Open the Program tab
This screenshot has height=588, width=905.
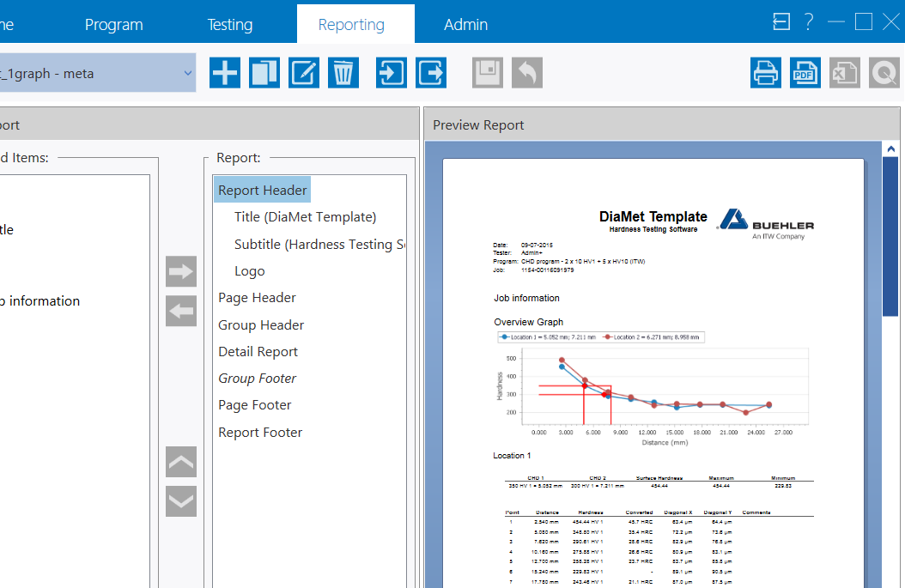coord(113,25)
